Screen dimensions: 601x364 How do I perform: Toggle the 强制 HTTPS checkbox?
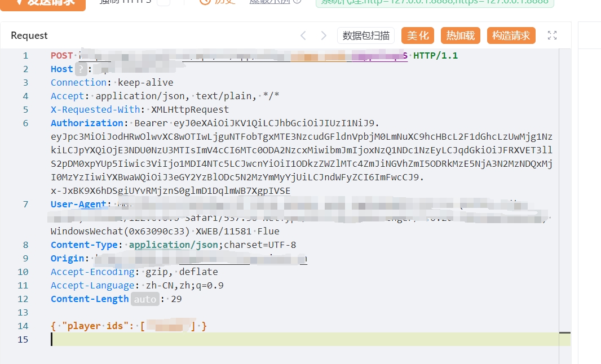[x=163, y=2]
